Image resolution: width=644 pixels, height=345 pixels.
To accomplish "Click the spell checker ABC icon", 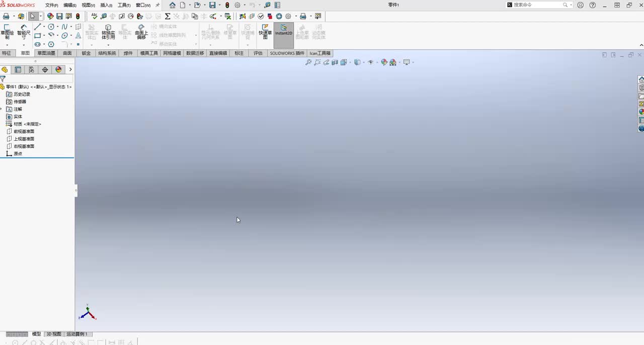I will click(x=94, y=16).
